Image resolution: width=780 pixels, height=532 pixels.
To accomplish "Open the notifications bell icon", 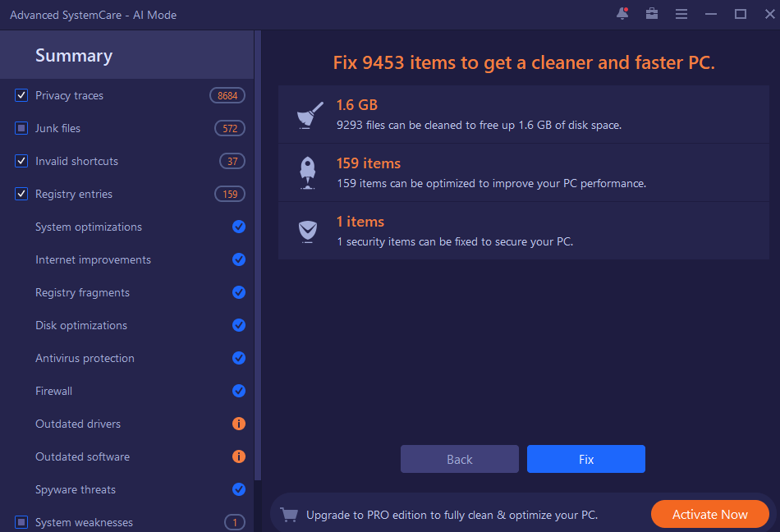I will (x=622, y=13).
